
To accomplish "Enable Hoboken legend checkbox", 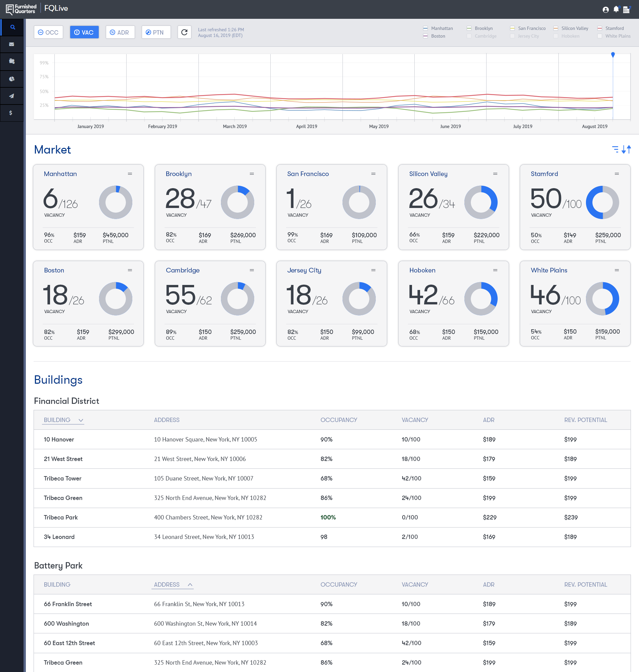I will (555, 36).
